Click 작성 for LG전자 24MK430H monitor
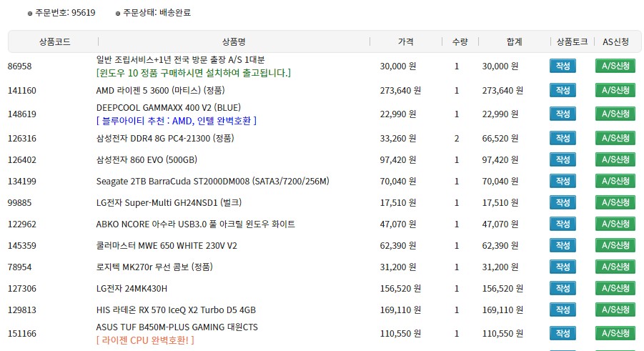The height and width of the screenshot is (351, 644). 563,288
